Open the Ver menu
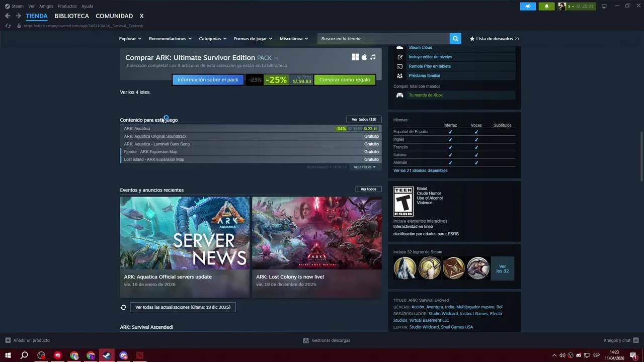 click(31, 6)
